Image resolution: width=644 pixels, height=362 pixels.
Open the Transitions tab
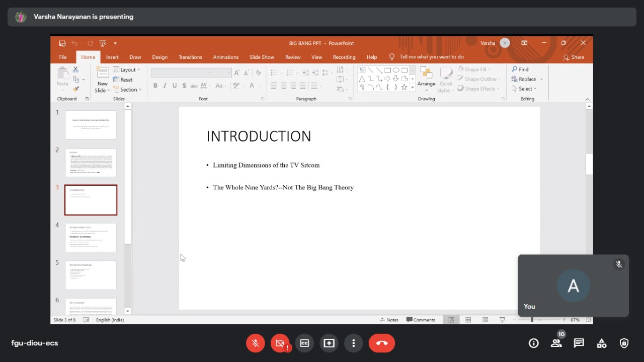[x=190, y=57]
